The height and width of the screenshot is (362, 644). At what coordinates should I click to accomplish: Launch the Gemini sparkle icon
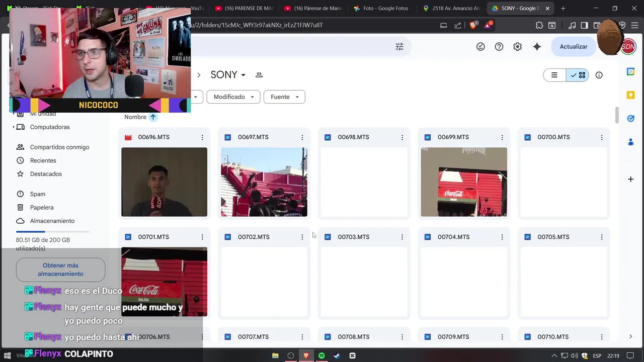point(537,47)
